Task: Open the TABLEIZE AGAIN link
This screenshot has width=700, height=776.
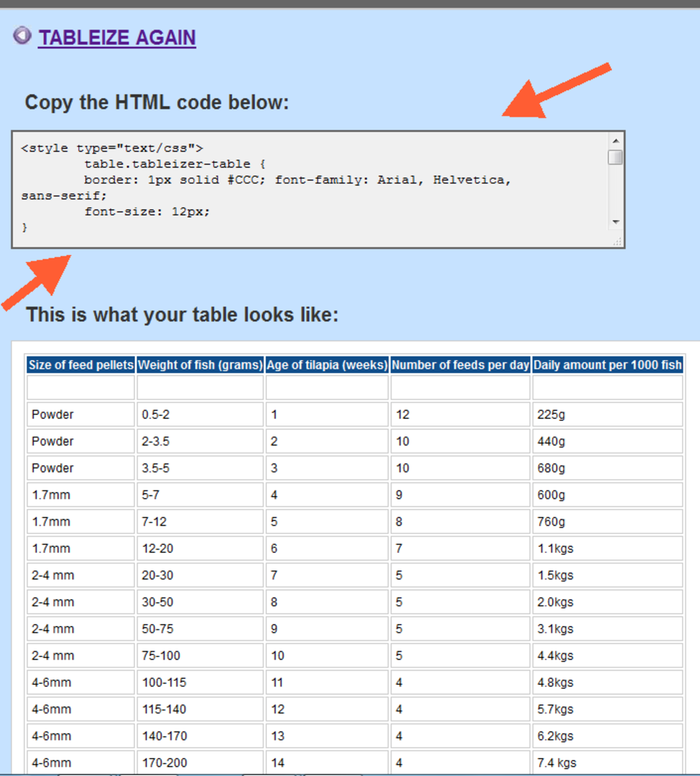Action: pyautogui.click(x=116, y=37)
